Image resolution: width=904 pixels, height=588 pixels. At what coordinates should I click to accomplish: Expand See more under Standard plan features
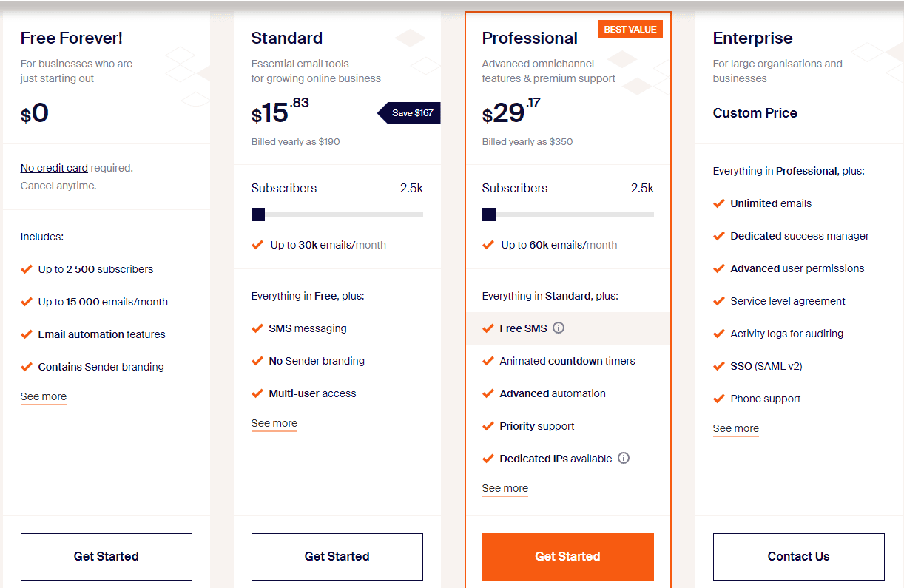[274, 423]
